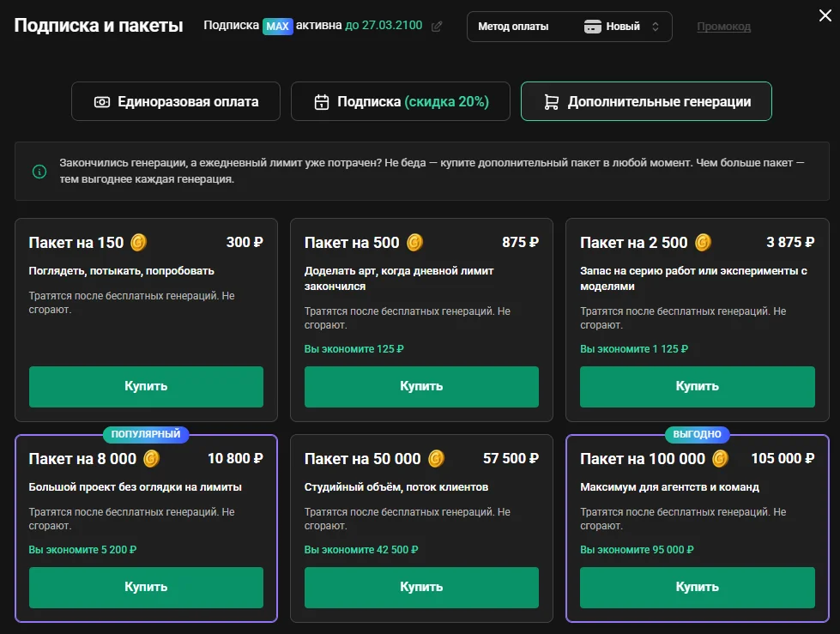This screenshot has width=840, height=634.
Task: Click the calendar icon on Подписка tab
Action: pos(322,102)
